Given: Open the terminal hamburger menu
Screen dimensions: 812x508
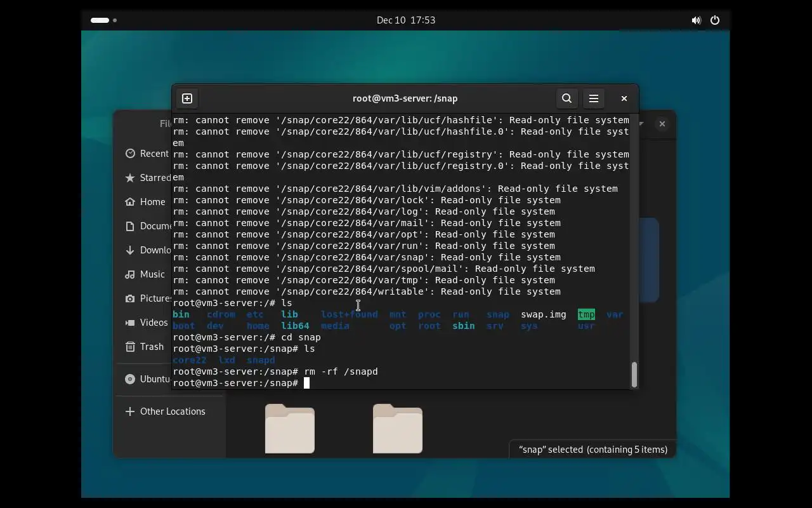Looking at the screenshot, I should tap(594, 98).
